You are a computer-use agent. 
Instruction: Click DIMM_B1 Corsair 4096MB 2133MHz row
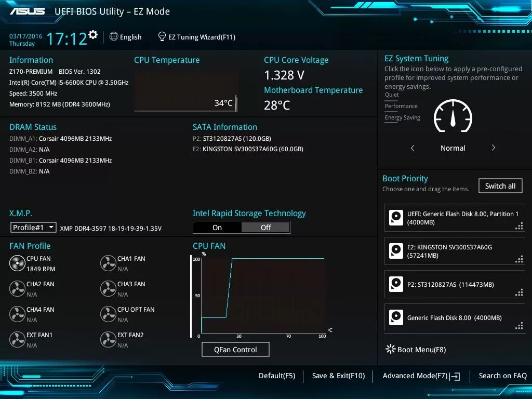60,160
